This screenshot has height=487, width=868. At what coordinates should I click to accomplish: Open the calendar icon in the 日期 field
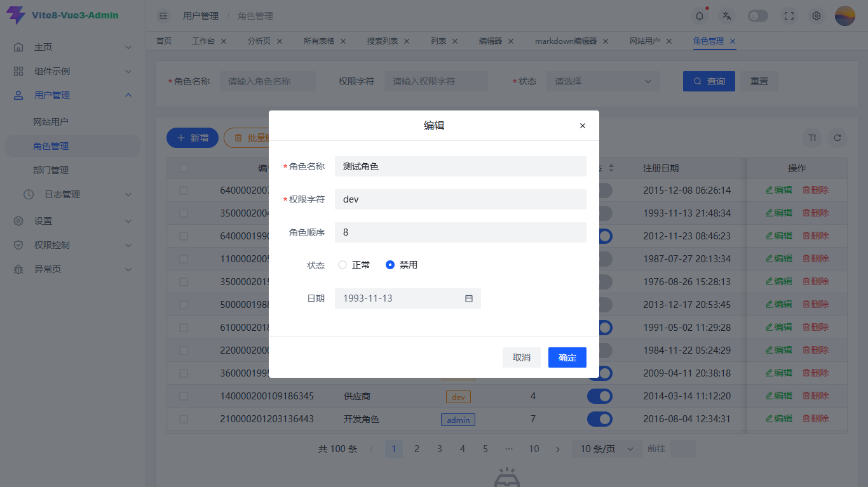tap(469, 298)
